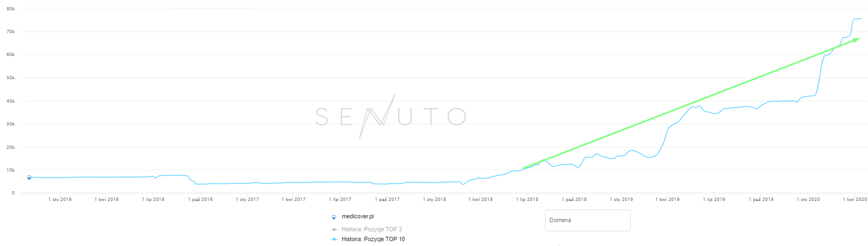Click the grey TOP 3 legend marker
The image size is (868, 246).
coord(334,230)
